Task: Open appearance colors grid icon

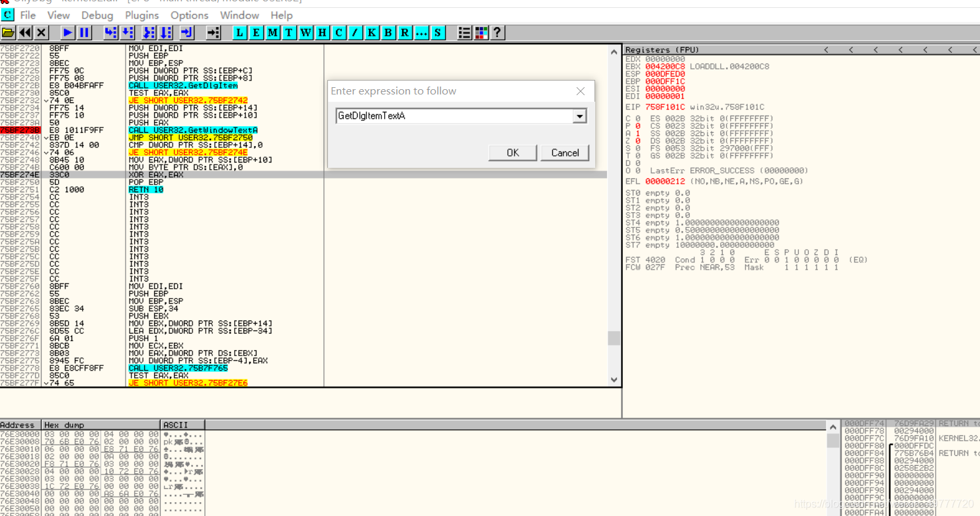Action: click(481, 32)
